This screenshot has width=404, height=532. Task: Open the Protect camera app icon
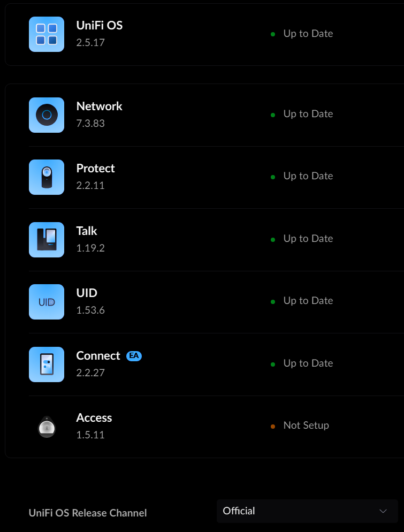click(x=46, y=177)
